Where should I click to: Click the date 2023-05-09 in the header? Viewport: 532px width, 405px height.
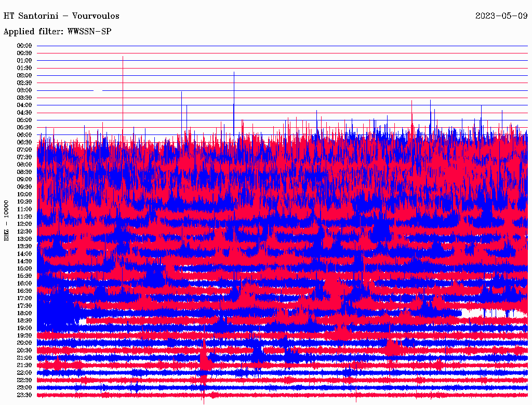(501, 16)
